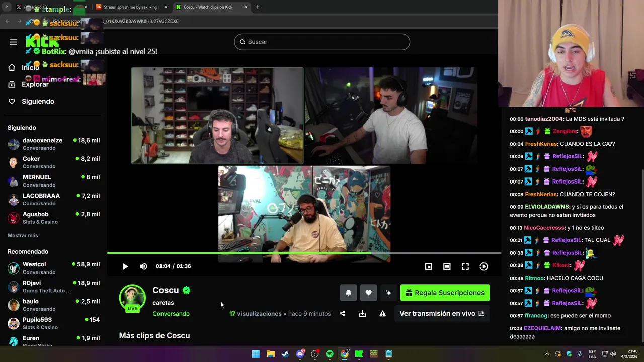
Task: Report the clip via warning icon
Action: pos(382,314)
